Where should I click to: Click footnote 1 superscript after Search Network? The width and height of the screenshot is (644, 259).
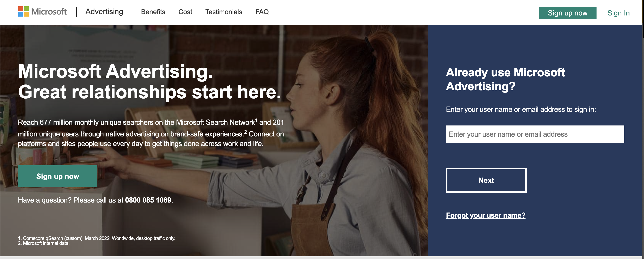point(256,120)
